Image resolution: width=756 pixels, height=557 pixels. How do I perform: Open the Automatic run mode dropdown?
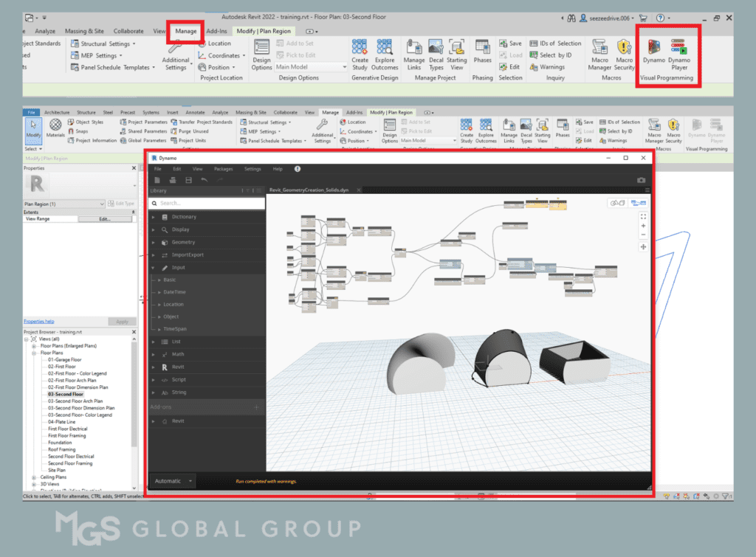172,481
